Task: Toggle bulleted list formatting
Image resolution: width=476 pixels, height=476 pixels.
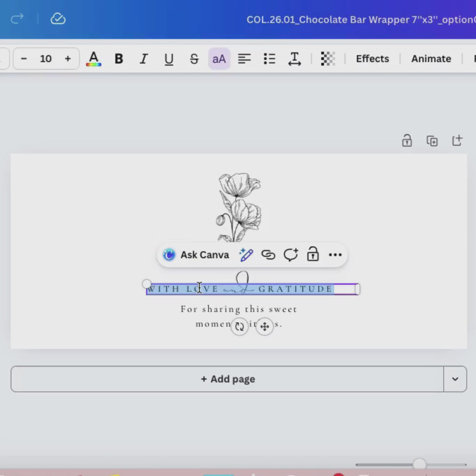Action: [269, 59]
